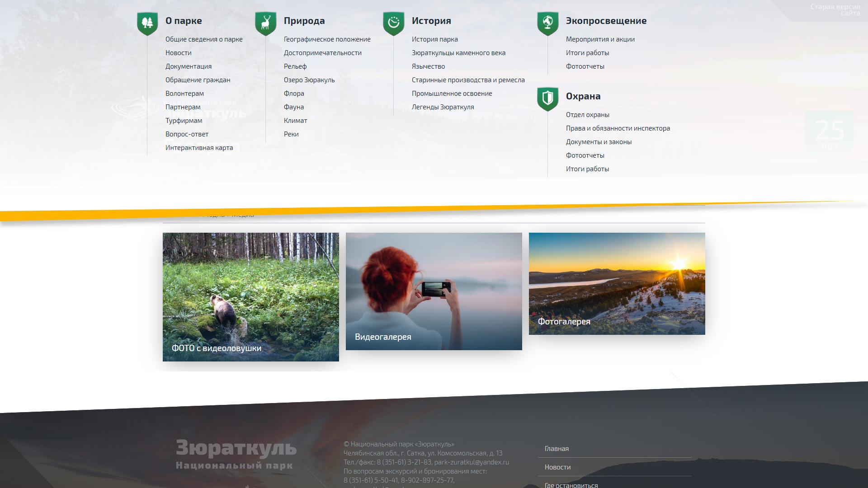Click the Главная footer link
Viewport: 868px width, 488px height.
click(557, 449)
